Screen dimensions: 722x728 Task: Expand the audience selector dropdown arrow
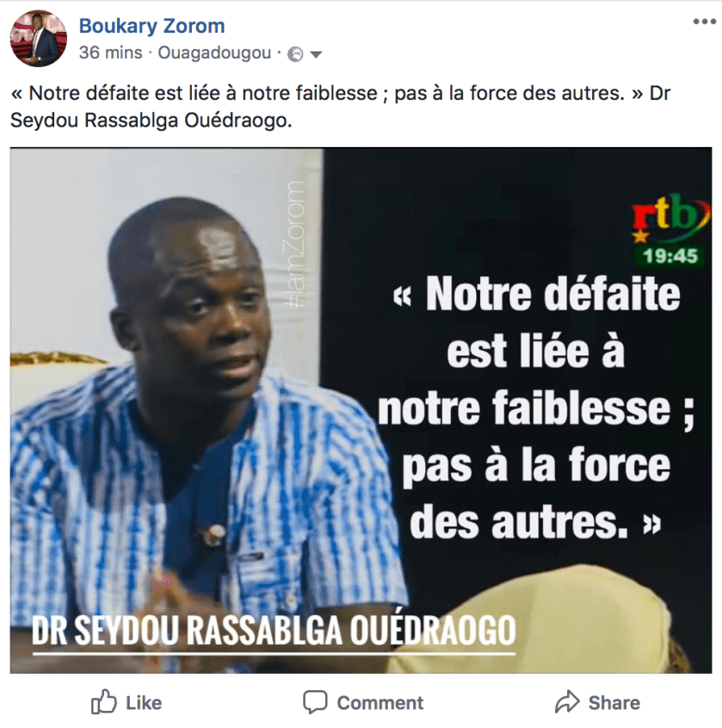(316, 55)
